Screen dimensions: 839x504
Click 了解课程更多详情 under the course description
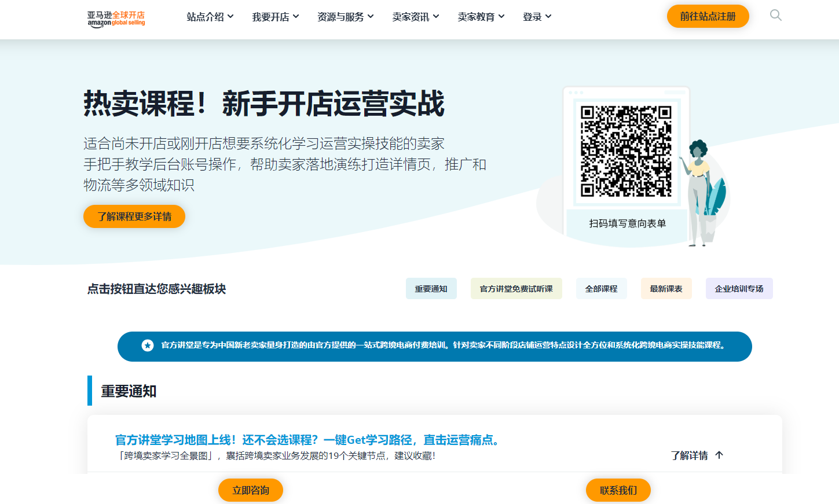tap(134, 216)
